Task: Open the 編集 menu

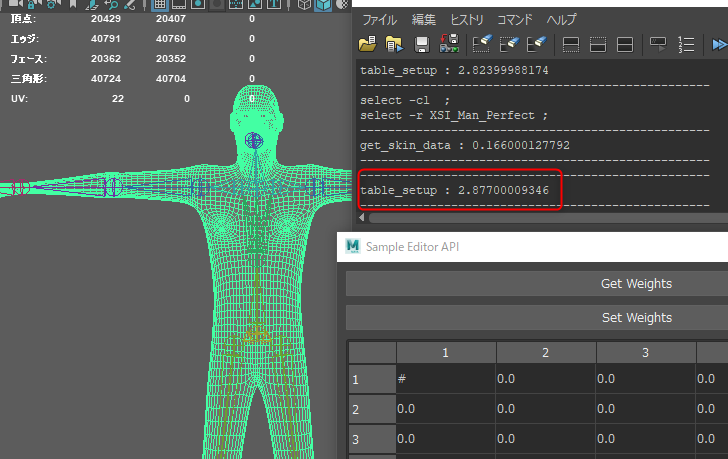Action: (x=423, y=20)
